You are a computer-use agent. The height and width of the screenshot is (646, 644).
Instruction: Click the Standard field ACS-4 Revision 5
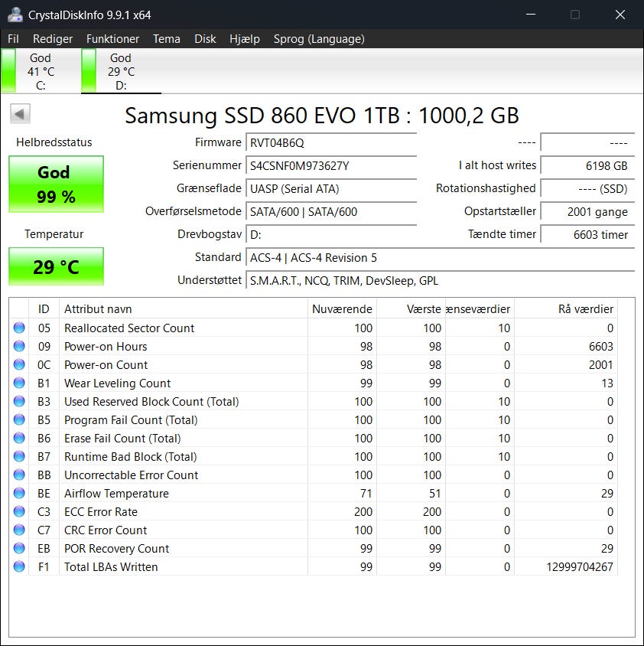tap(441, 258)
